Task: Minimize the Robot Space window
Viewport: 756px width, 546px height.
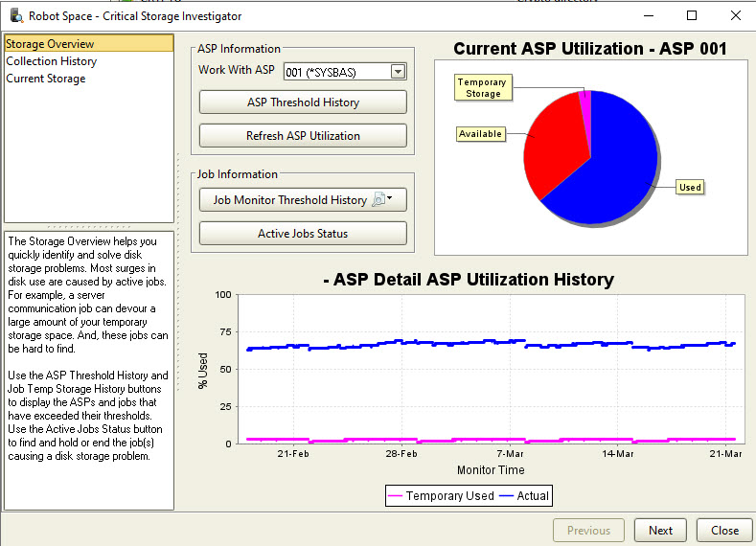Action: coord(649,15)
